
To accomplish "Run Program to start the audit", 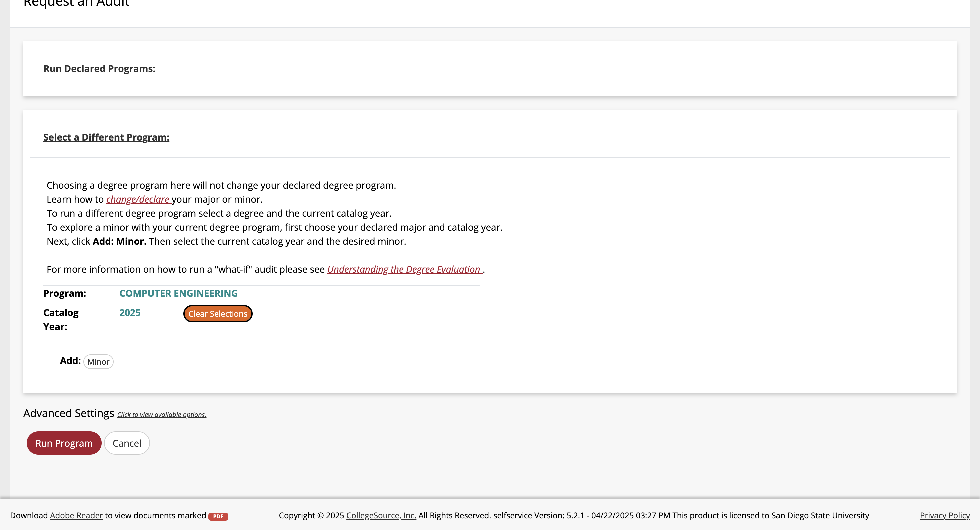I will pyautogui.click(x=64, y=443).
